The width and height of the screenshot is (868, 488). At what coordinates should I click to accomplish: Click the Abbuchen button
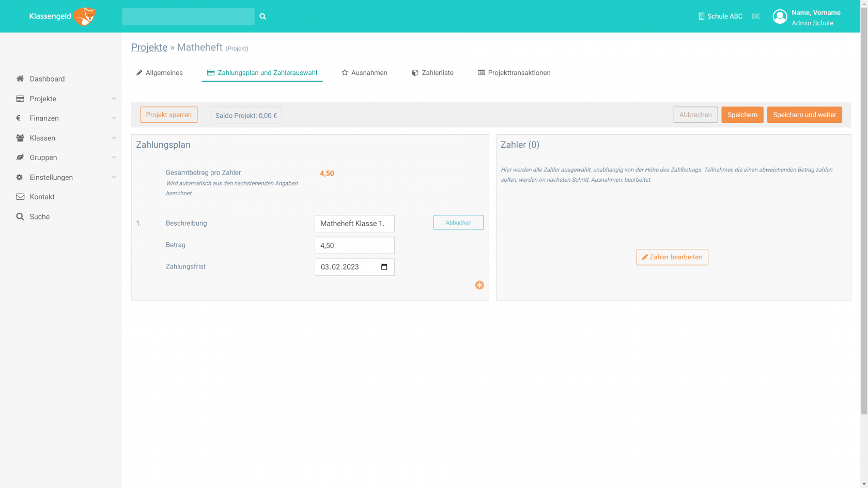pos(458,223)
